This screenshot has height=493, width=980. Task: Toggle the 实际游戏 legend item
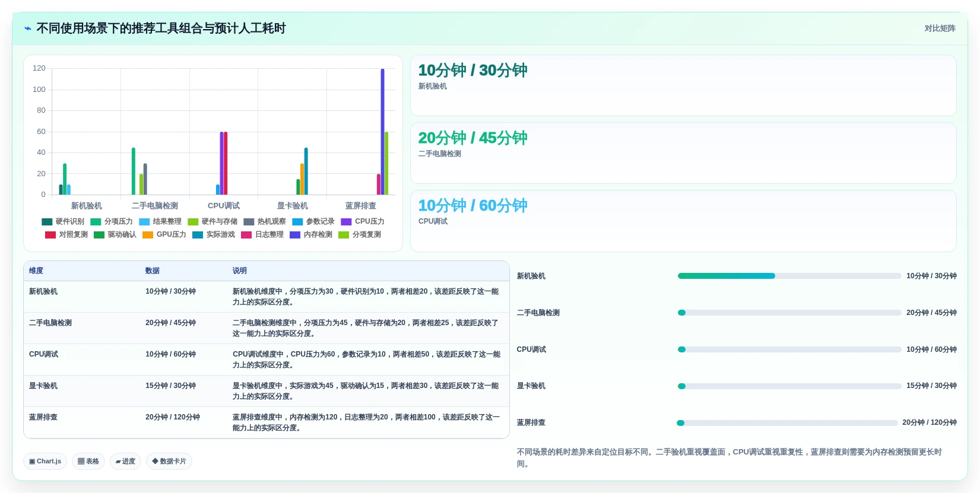[214, 235]
